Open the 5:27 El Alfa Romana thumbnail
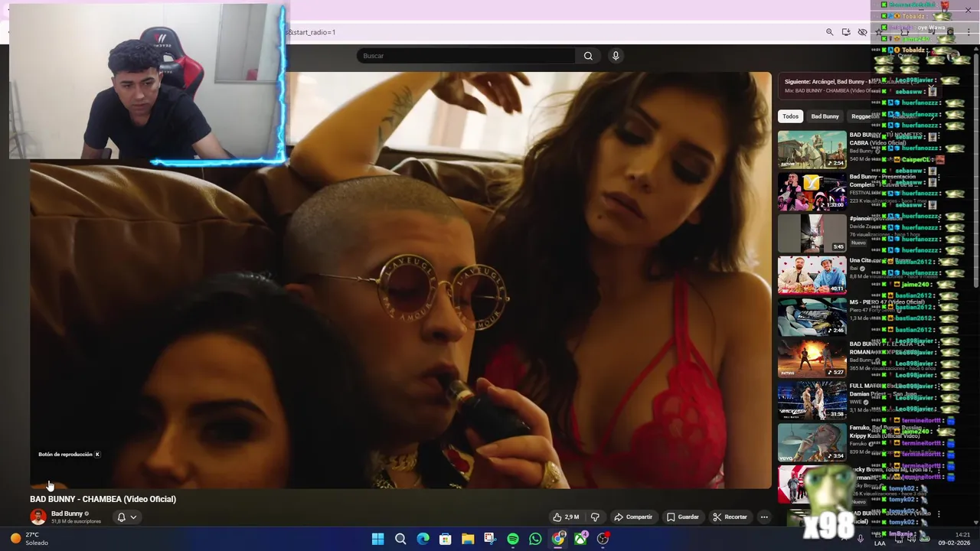Viewport: 980px width, 551px height. tap(812, 358)
